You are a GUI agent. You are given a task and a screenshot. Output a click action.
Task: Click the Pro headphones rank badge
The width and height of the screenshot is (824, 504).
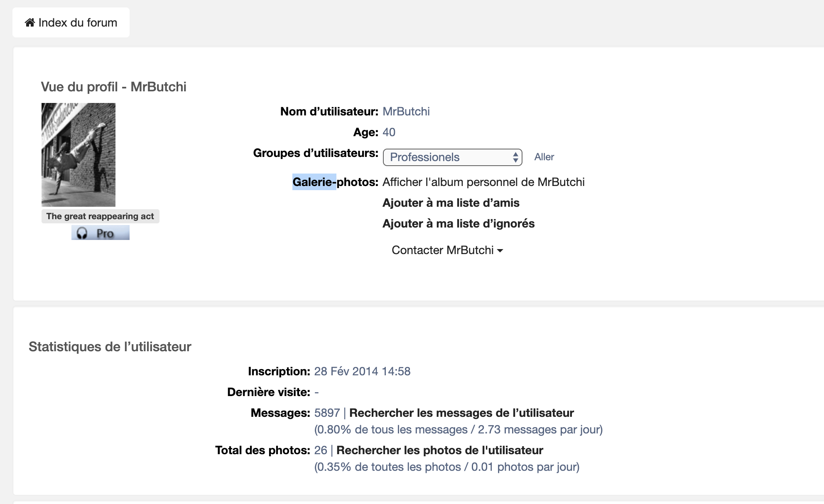[x=100, y=233]
